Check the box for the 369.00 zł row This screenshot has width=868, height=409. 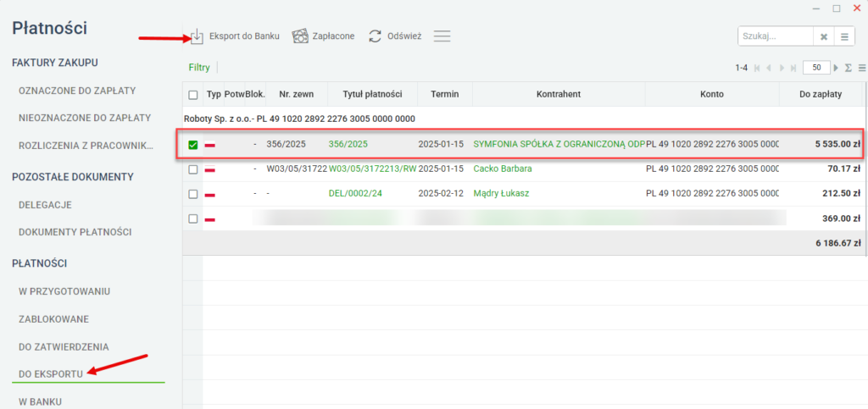[x=193, y=218]
